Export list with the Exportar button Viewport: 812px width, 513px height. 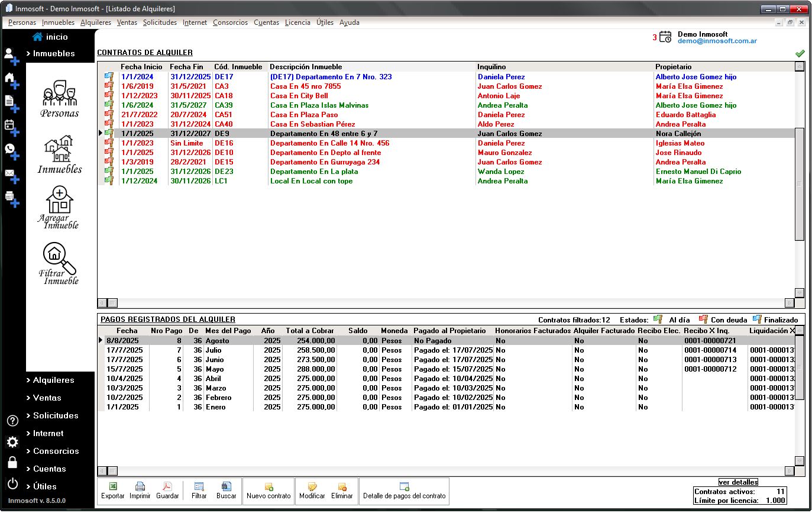point(113,491)
